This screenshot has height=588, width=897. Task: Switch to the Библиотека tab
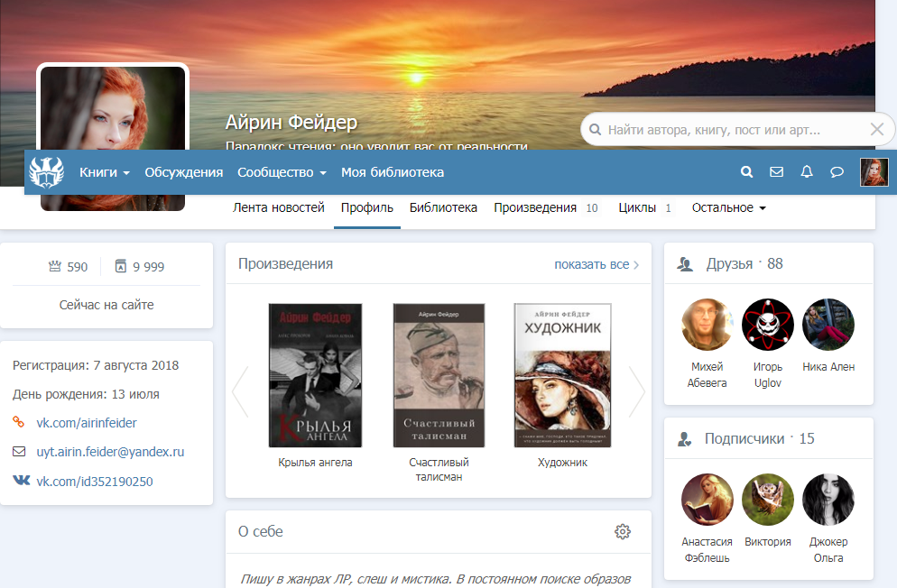click(443, 207)
